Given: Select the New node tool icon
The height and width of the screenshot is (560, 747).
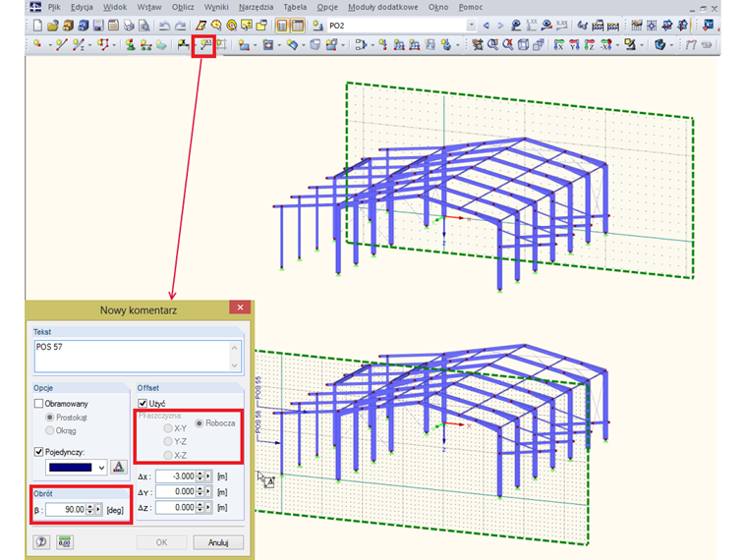Looking at the screenshot, I should (x=37, y=45).
